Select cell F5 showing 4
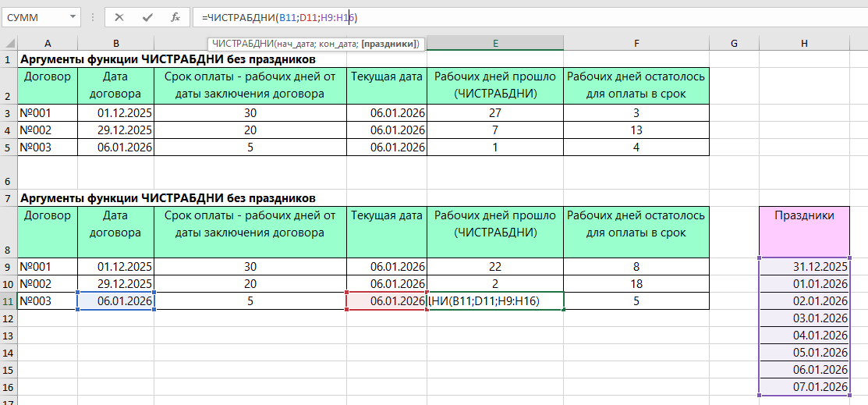This screenshot has height=405, width=868. coord(636,147)
